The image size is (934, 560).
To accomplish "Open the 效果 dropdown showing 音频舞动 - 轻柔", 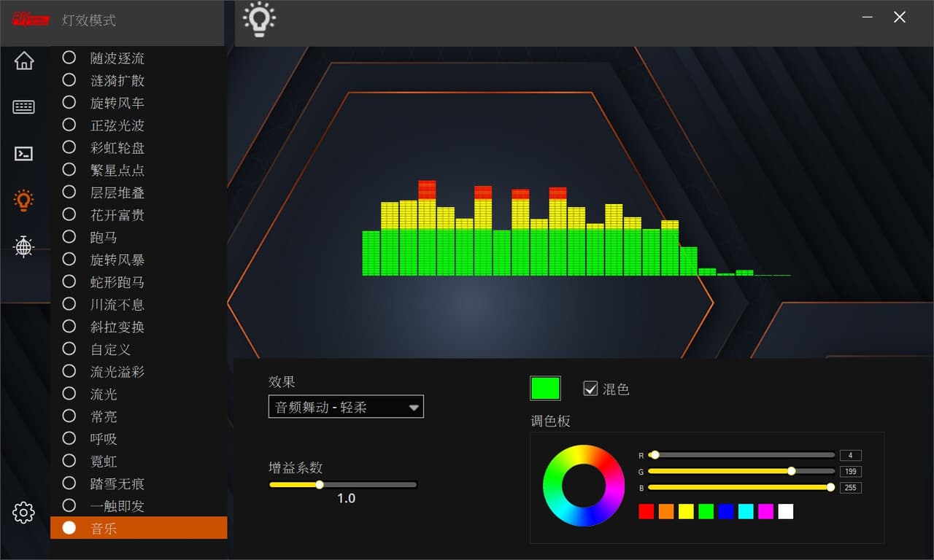I will click(x=346, y=407).
